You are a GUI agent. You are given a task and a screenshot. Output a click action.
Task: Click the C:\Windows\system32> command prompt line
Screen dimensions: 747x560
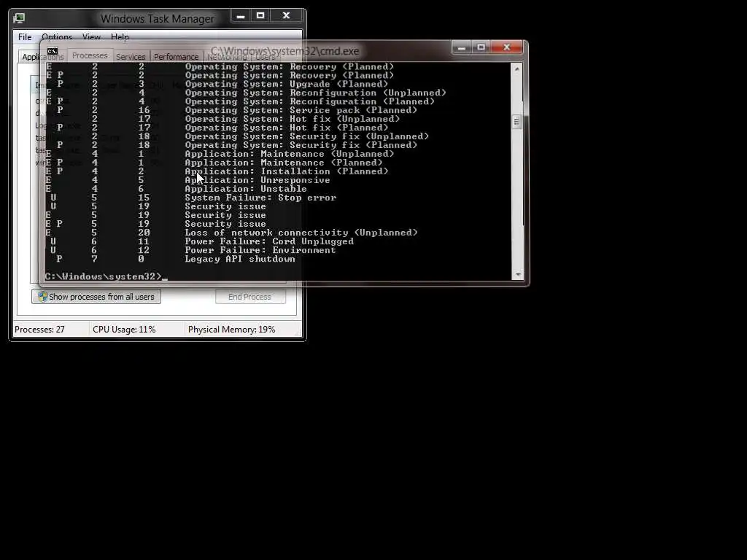point(106,276)
